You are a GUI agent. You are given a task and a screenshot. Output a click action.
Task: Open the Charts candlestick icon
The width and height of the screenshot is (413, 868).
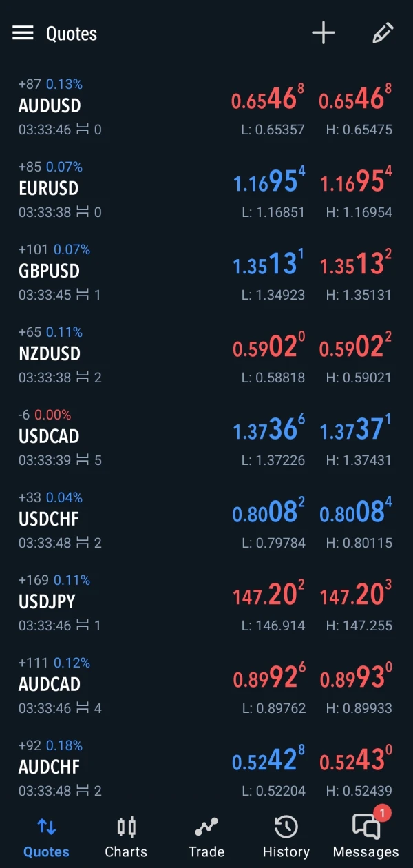pos(126,827)
